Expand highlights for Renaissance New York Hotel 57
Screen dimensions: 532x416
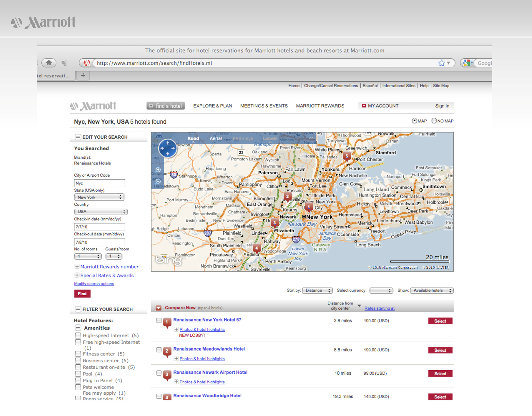[176, 329]
